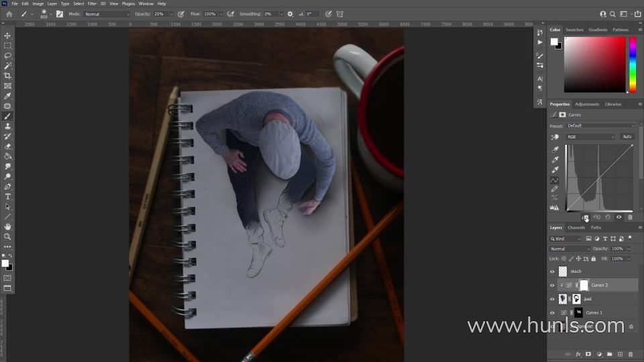The width and height of the screenshot is (644, 362).
Task: Select the Hand tool
Action: (x=7, y=227)
